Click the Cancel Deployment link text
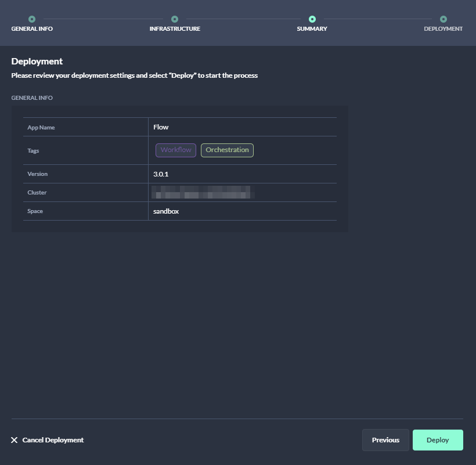 pos(53,440)
